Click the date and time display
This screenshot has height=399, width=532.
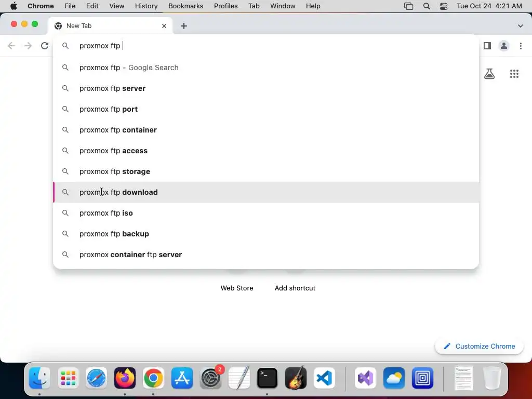(x=489, y=6)
